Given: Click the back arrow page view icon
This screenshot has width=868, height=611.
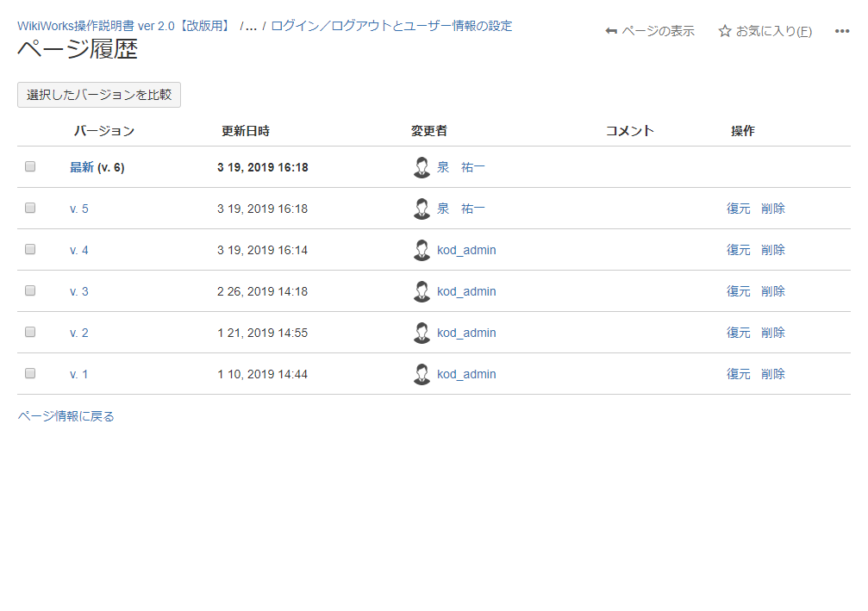Looking at the screenshot, I should [611, 31].
